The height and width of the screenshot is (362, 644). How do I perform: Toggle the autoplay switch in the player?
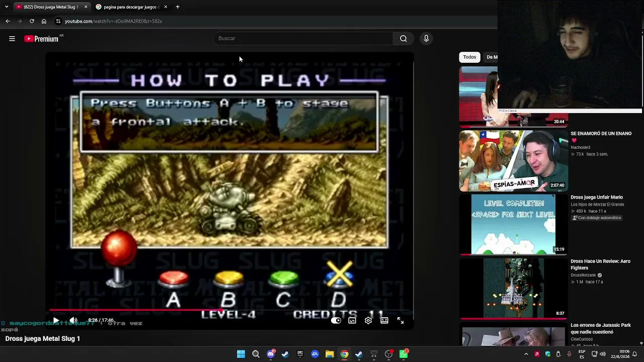click(336, 320)
